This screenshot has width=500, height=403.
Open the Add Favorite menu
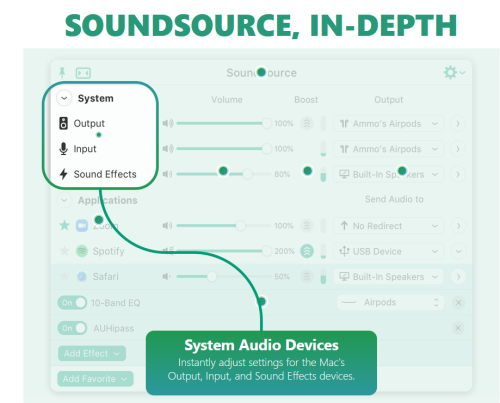95,379
